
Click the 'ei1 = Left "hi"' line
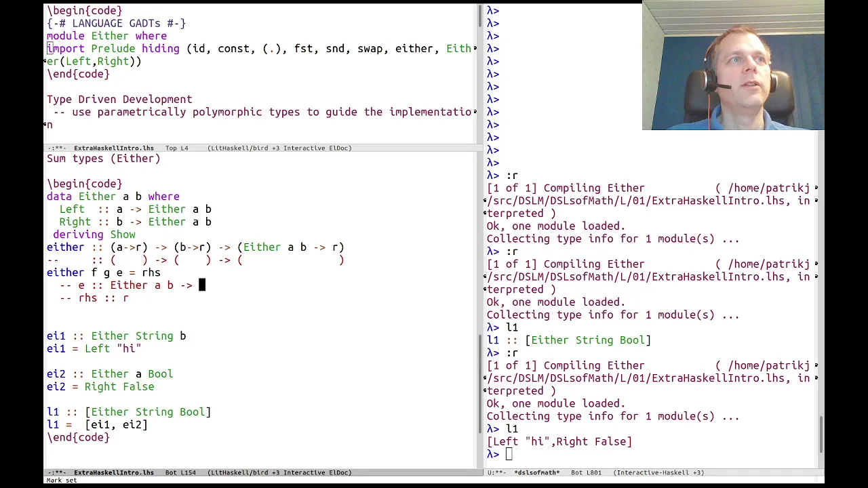(x=94, y=348)
